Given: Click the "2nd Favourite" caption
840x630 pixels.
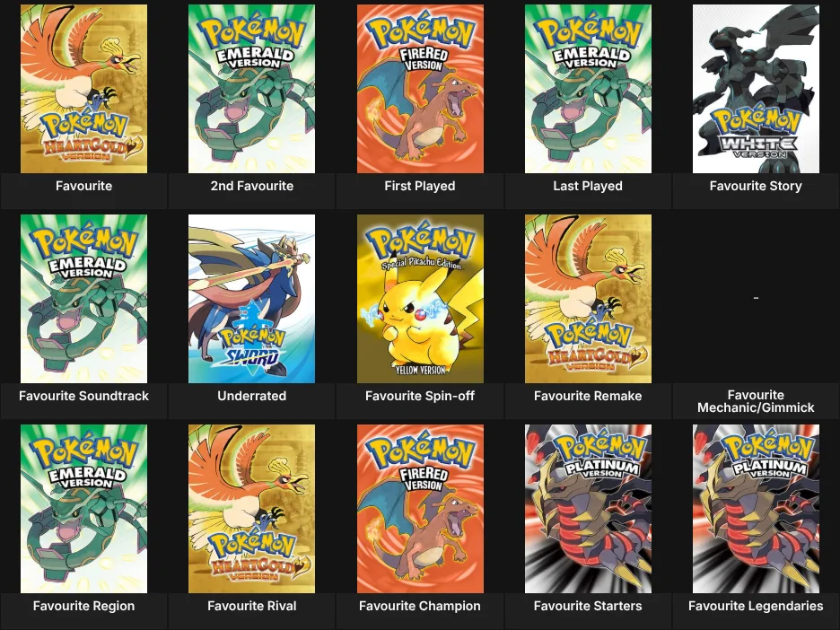Looking at the screenshot, I should coord(252,186).
